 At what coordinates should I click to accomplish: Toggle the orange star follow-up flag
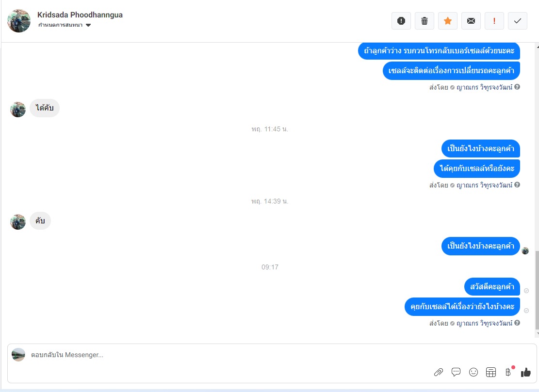(448, 21)
